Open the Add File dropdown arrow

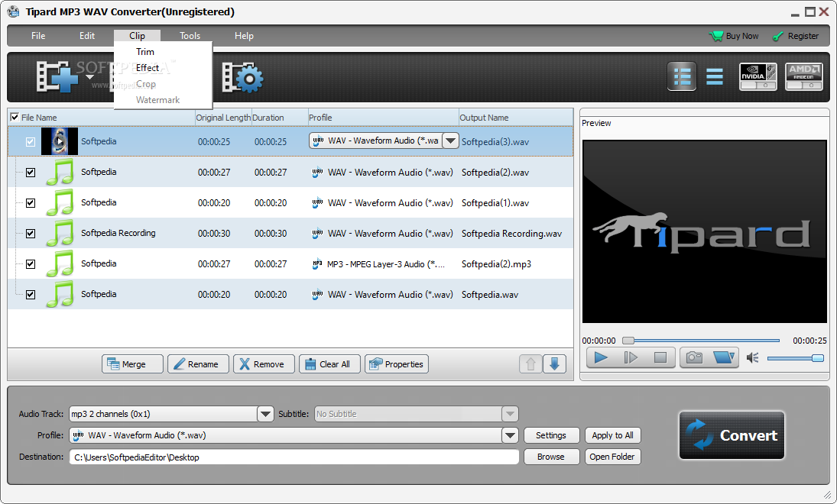pos(90,77)
